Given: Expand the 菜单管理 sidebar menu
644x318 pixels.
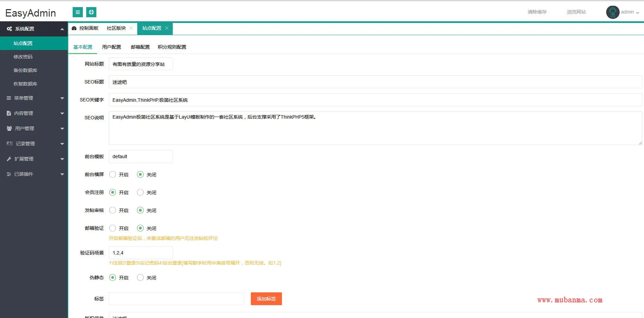Looking at the screenshot, I should (x=34, y=98).
